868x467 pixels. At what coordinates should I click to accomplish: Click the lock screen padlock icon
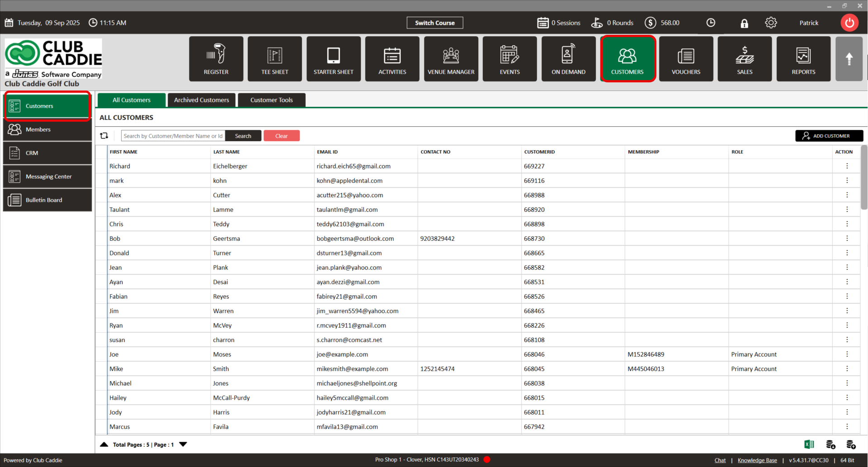tap(744, 23)
